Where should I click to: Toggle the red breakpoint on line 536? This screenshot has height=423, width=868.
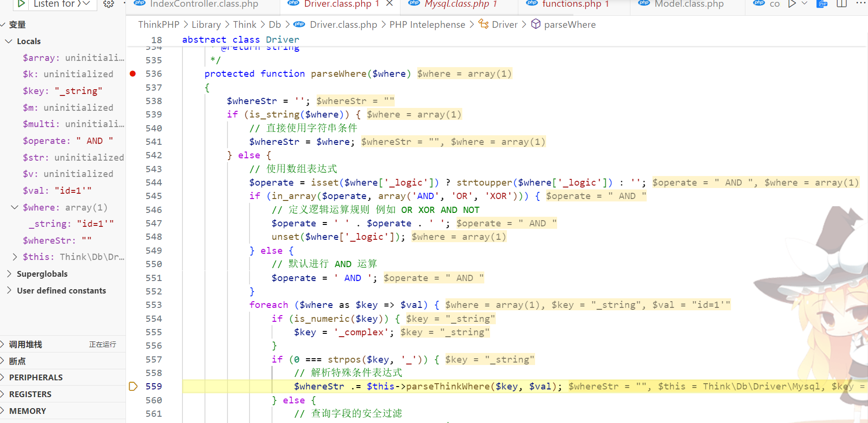(x=133, y=73)
